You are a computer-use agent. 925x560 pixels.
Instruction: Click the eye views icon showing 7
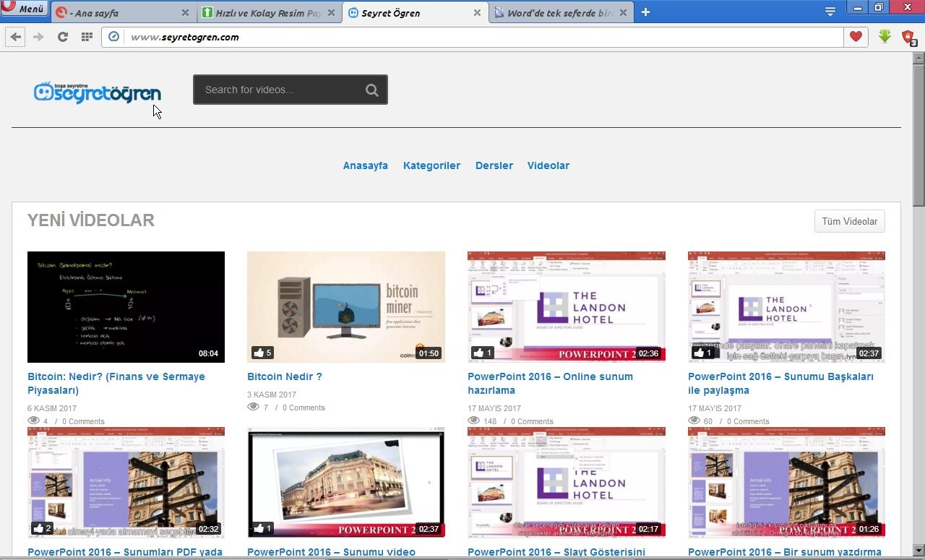click(253, 407)
